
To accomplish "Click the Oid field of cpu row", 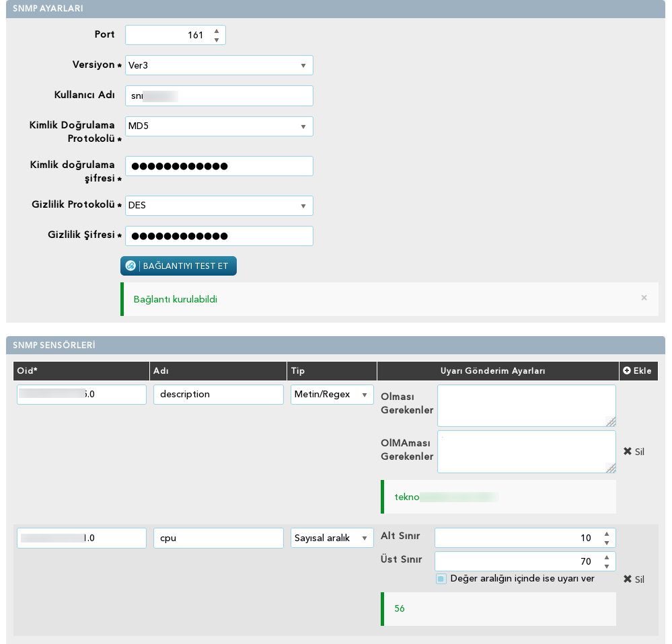I will (81, 538).
